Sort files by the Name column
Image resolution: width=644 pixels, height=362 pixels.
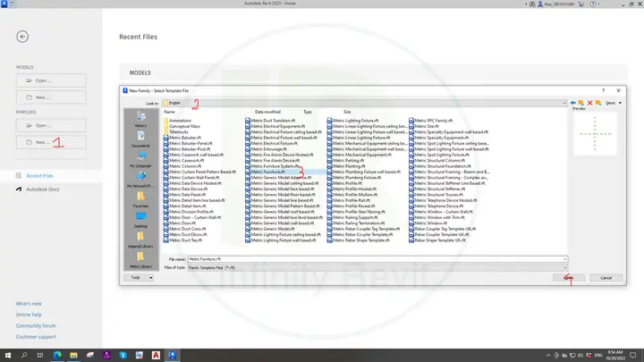point(169,112)
